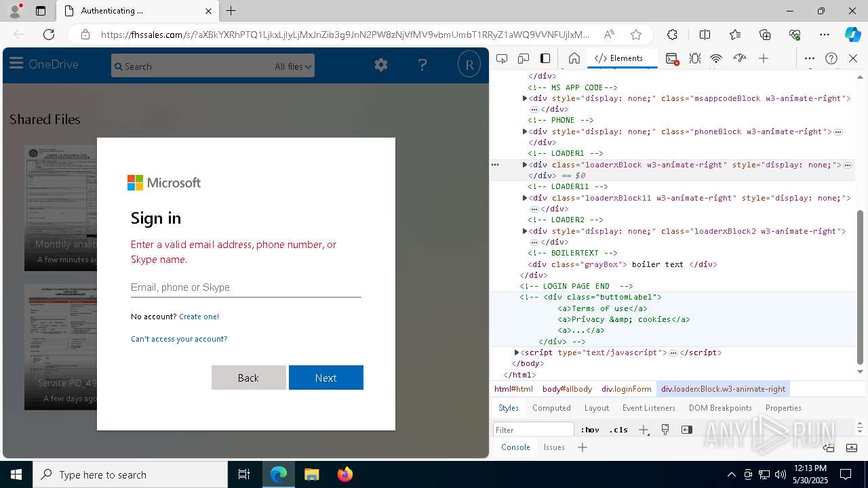Expand the loaderxBlock11 div node
The width and height of the screenshot is (868, 488).
click(525, 198)
